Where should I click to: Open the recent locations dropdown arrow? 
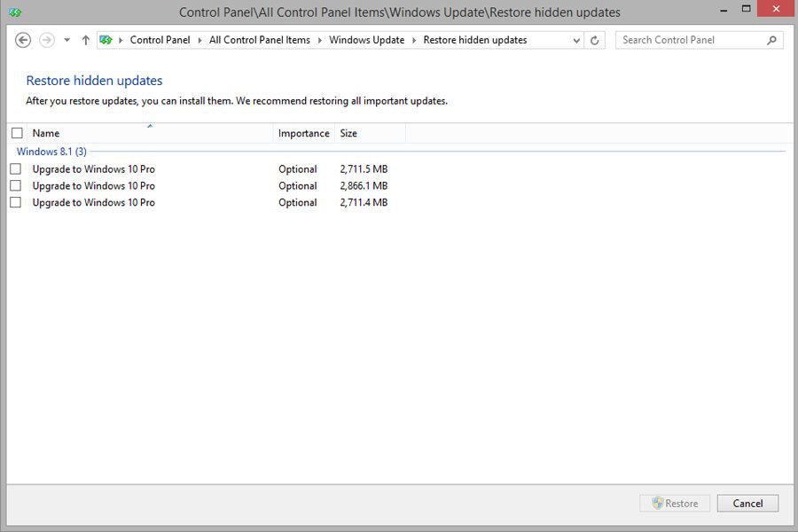tap(66, 40)
